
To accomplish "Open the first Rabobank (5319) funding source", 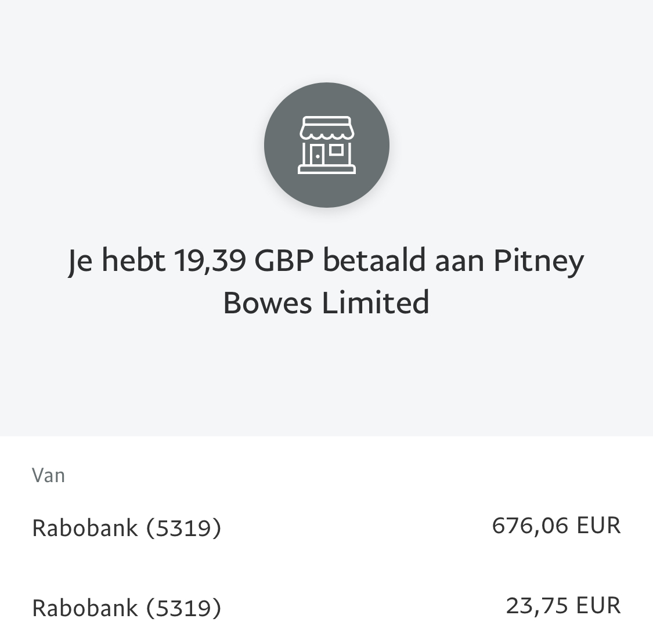I will pyautogui.click(x=326, y=527).
